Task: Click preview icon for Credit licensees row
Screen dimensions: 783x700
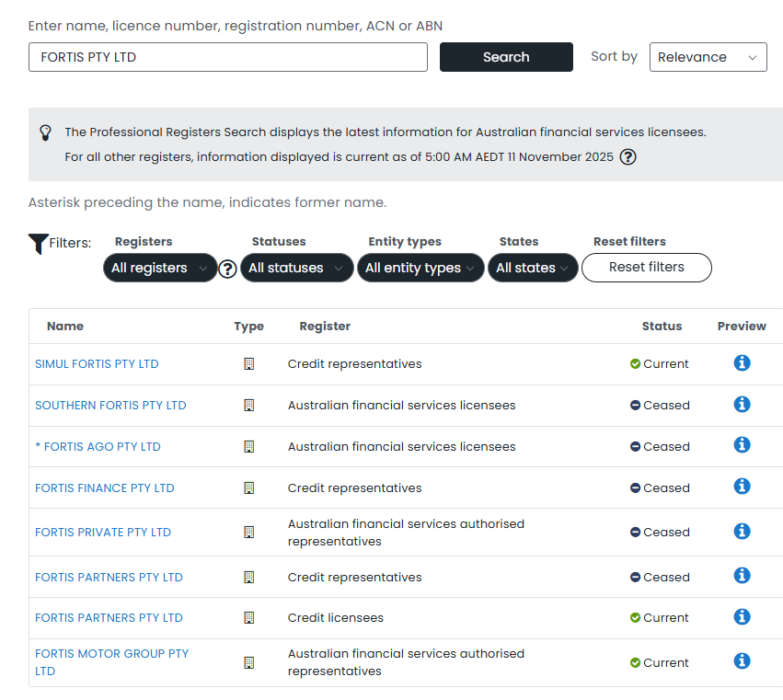Action: 742,616
